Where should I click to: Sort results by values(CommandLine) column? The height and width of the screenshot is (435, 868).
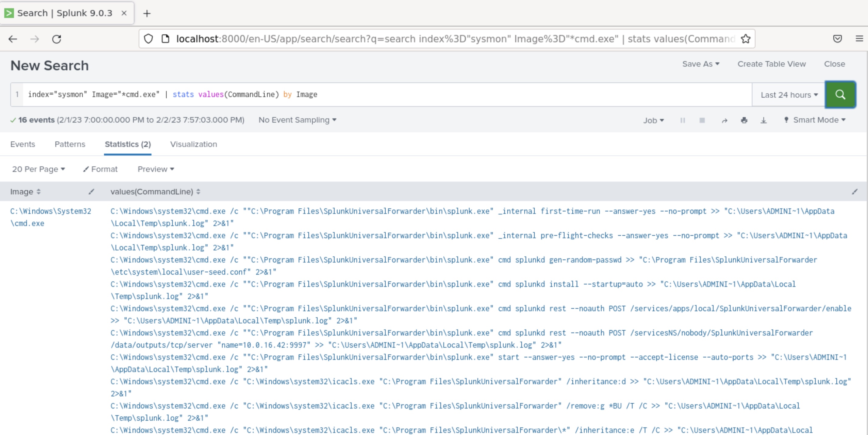click(x=155, y=192)
